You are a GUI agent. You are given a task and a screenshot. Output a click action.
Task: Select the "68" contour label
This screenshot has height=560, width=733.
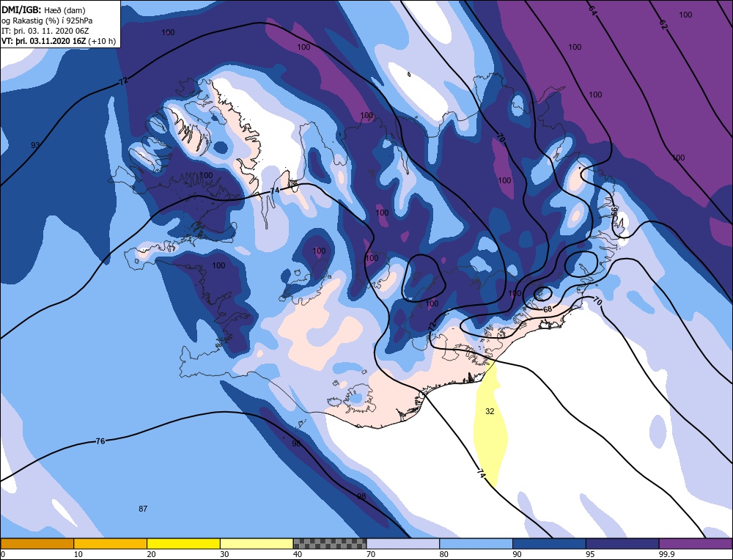coord(548,309)
